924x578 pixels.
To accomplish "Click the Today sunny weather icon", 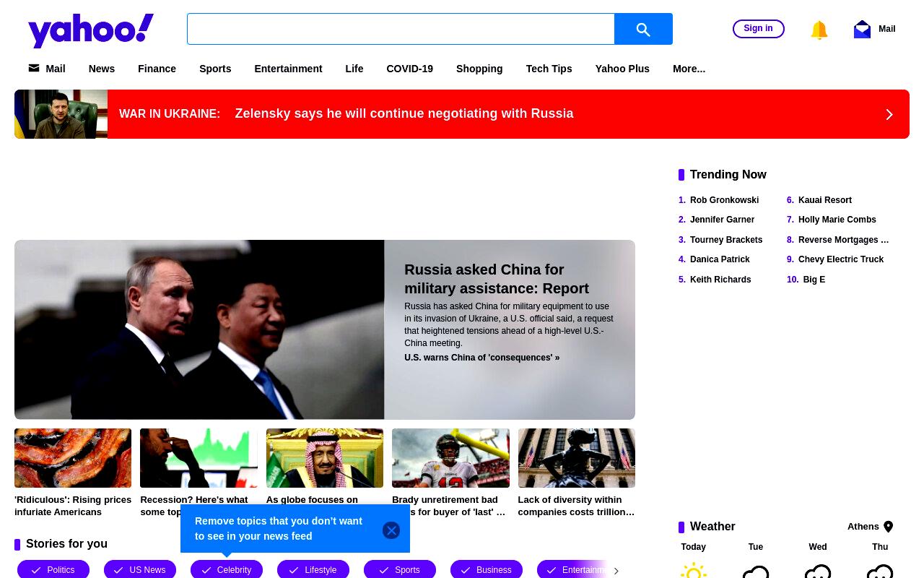I will 694,570.
